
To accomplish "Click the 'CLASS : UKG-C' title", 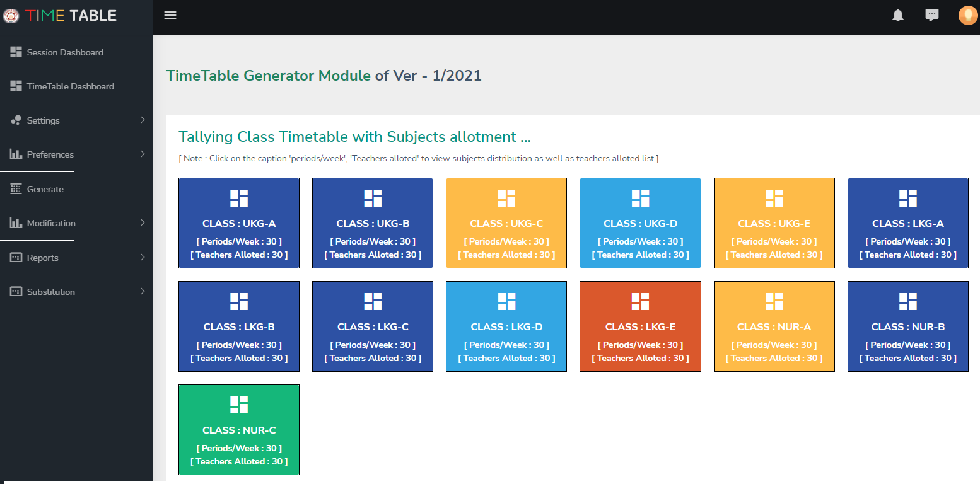I will 506,223.
